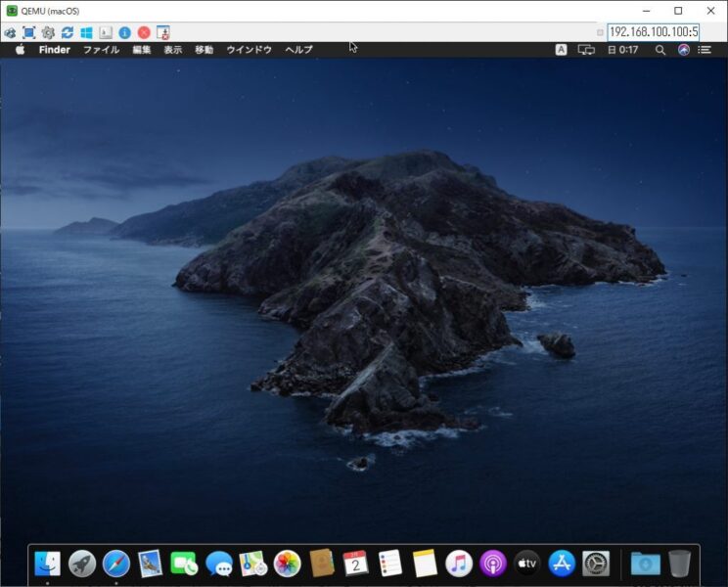This screenshot has height=587, width=728.
Task: Send the Windows key via the toolbar icon
Action: click(86, 33)
